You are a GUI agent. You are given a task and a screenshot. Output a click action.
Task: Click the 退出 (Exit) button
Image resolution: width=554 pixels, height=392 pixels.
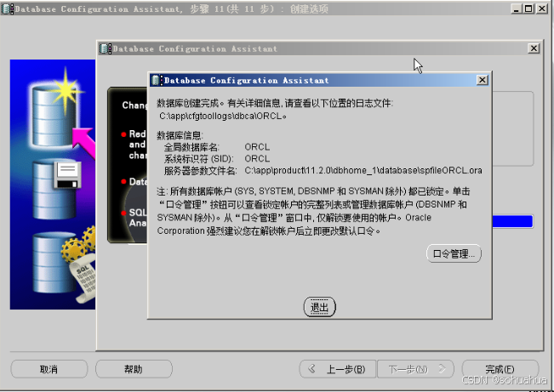tap(319, 307)
